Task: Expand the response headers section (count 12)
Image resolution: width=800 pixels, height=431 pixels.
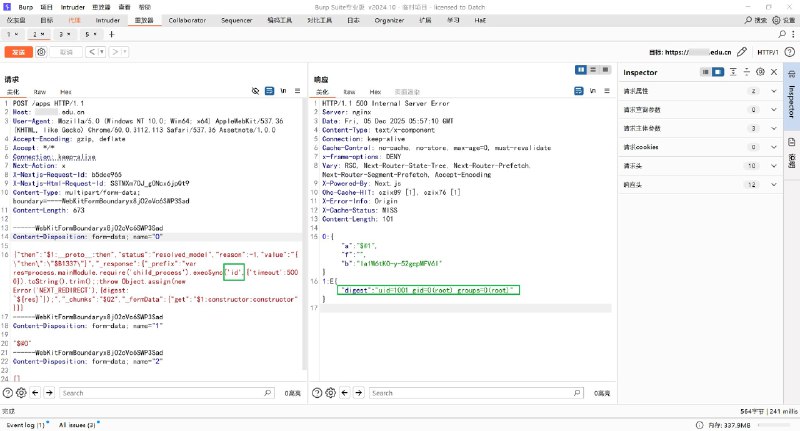Action: pos(773,183)
